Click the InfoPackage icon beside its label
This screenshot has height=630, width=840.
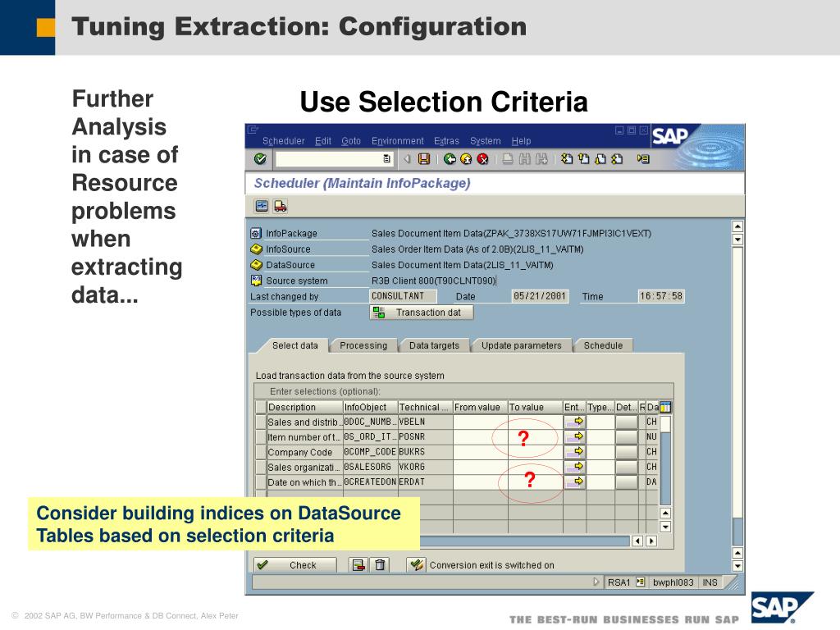tap(256, 234)
